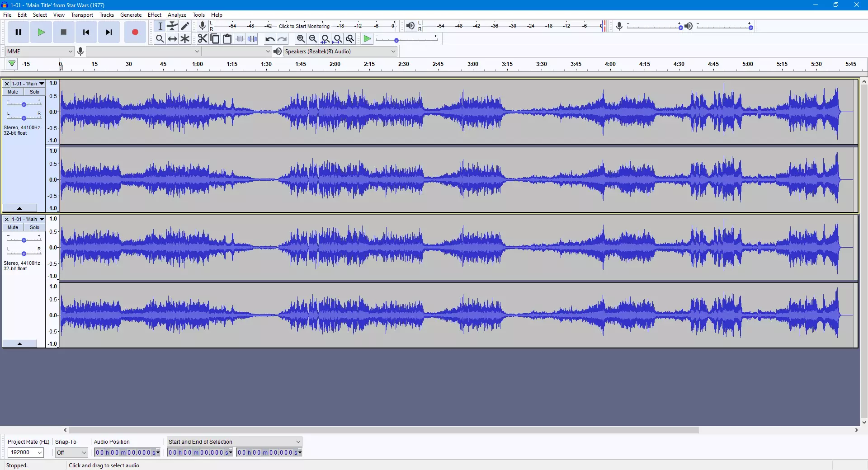The height and width of the screenshot is (470, 868).
Task: Open the Project Rate 192000 dropdown
Action: [x=26, y=452]
